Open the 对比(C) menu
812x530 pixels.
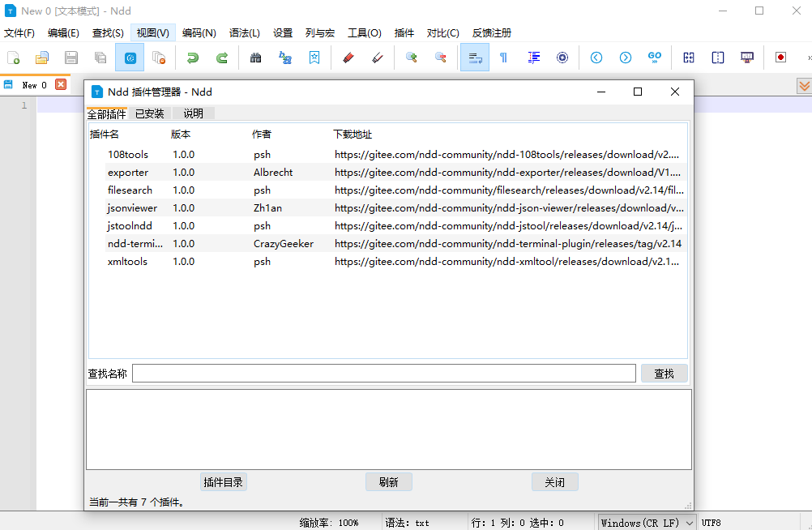pyautogui.click(x=442, y=33)
